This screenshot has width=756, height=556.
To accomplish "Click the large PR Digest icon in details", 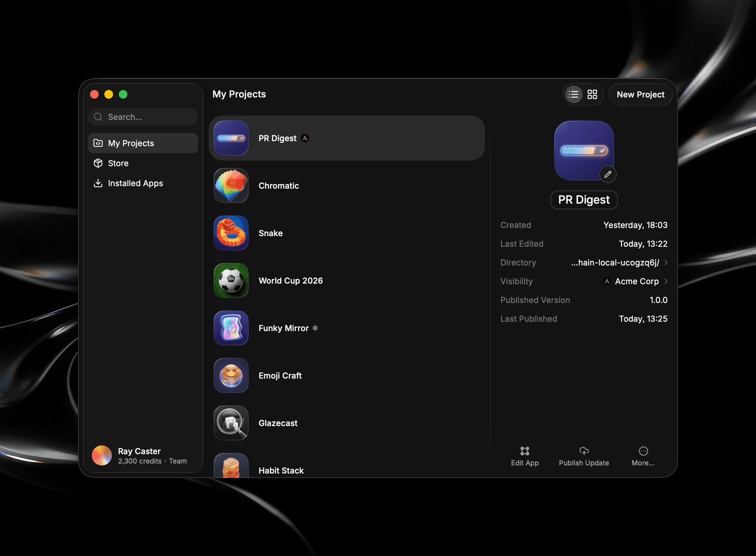I will (x=584, y=151).
